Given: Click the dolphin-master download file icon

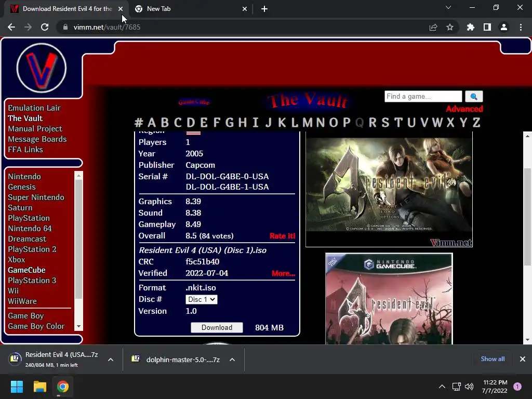Looking at the screenshot, I should click(136, 359).
